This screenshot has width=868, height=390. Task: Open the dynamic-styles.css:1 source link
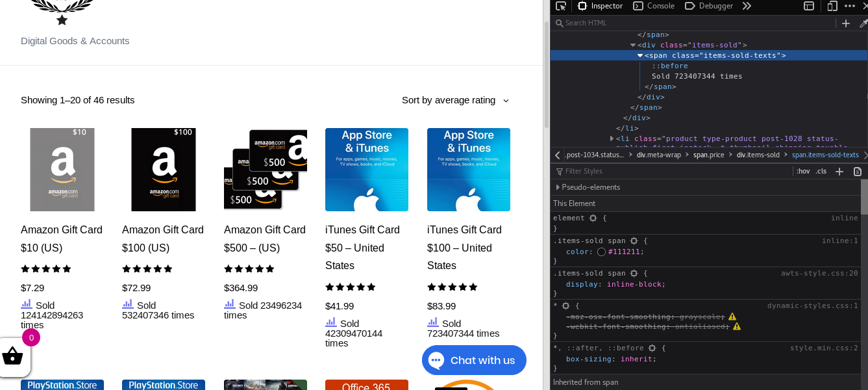point(813,305)
